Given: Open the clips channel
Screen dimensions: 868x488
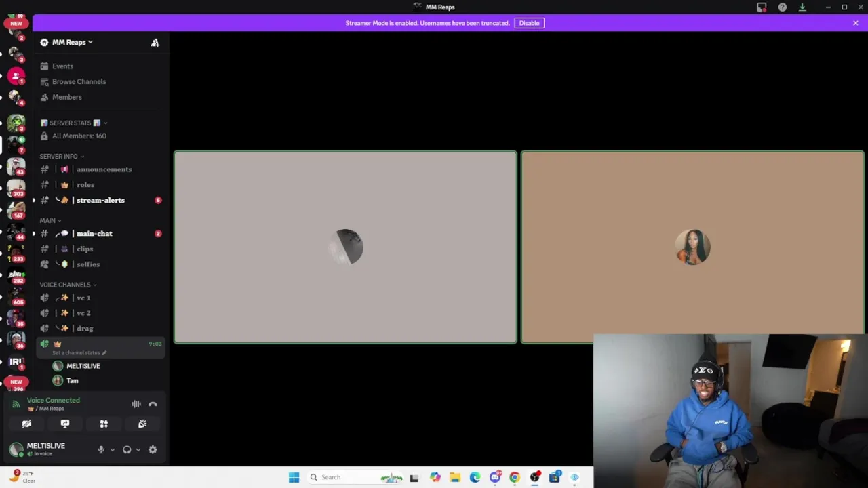Looking at the screenshot, I should coord(101,249).
